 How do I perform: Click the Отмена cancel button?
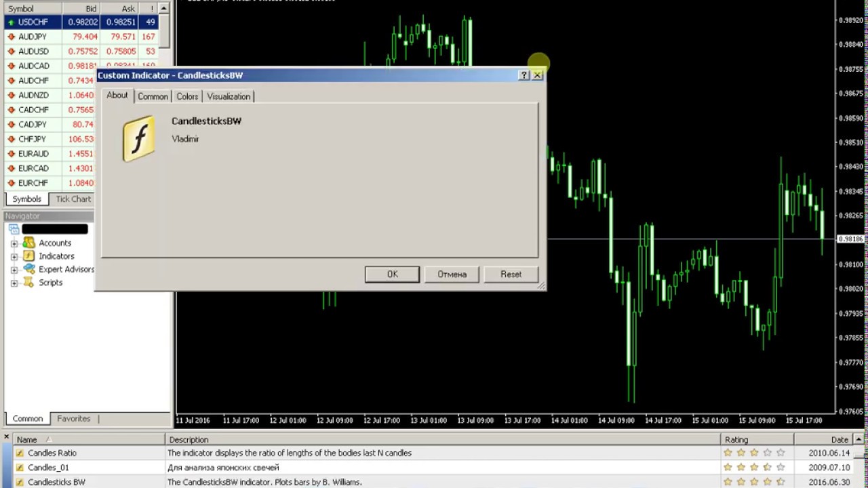tap(452, 274)
